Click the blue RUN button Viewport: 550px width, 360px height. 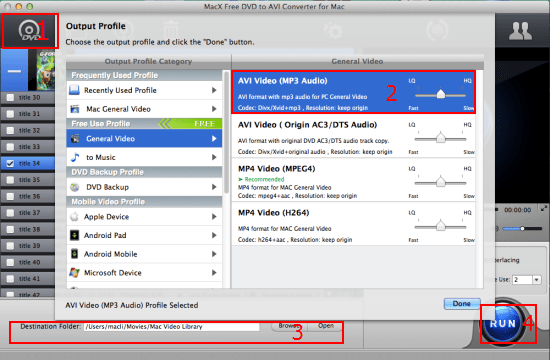click(503, 324)
